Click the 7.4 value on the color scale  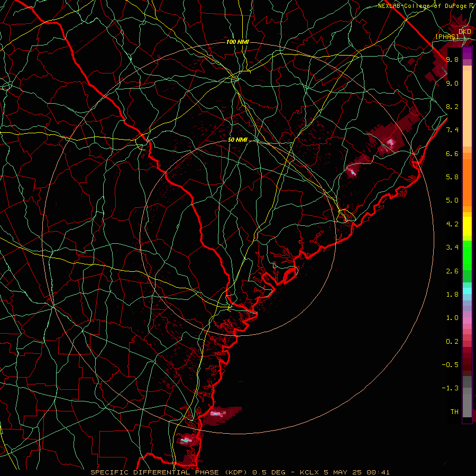[x=452, y=130]
